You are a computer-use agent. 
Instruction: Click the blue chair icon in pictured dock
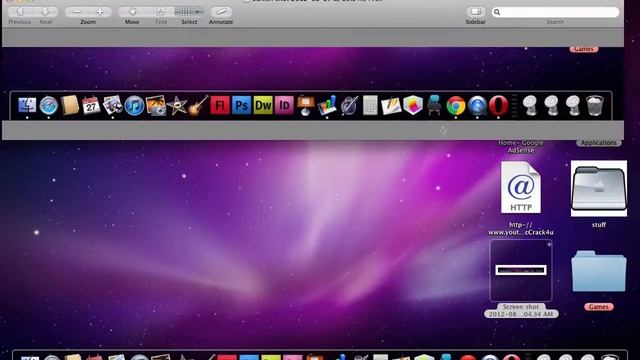pyautogui.click(x=434, y=105)
